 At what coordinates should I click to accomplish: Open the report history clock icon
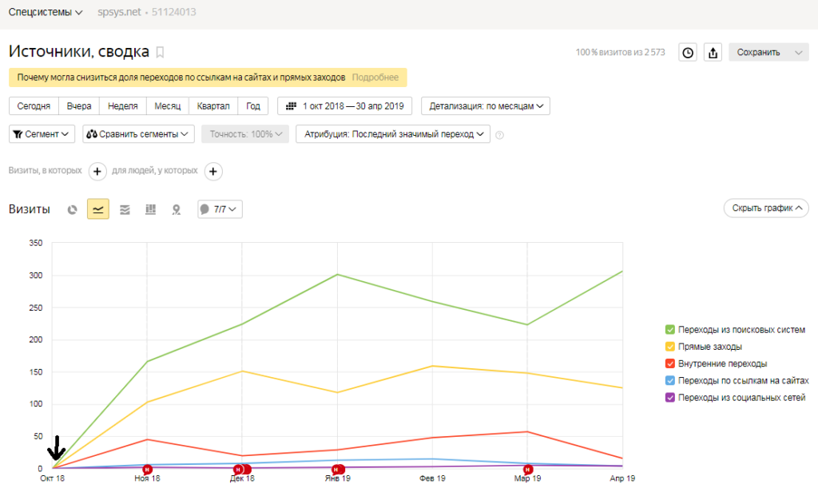(x=688, y=52)
